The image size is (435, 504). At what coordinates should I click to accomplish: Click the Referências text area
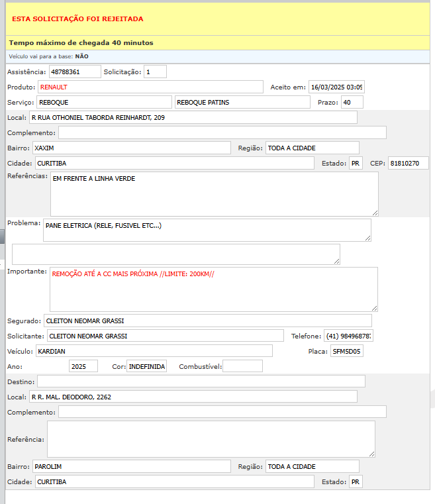(x=214, y=194)
